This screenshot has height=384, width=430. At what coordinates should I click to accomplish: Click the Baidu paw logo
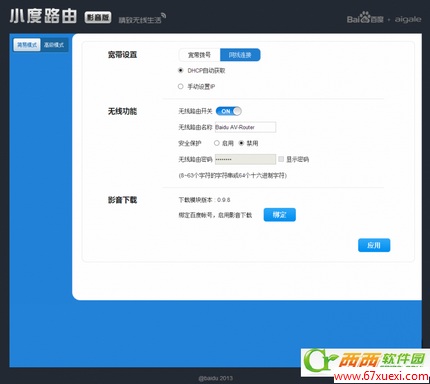365,18
